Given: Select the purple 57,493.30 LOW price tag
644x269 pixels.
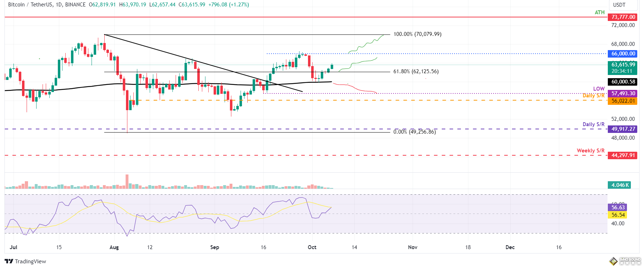Looking at the screenshot, I should 623,93.
